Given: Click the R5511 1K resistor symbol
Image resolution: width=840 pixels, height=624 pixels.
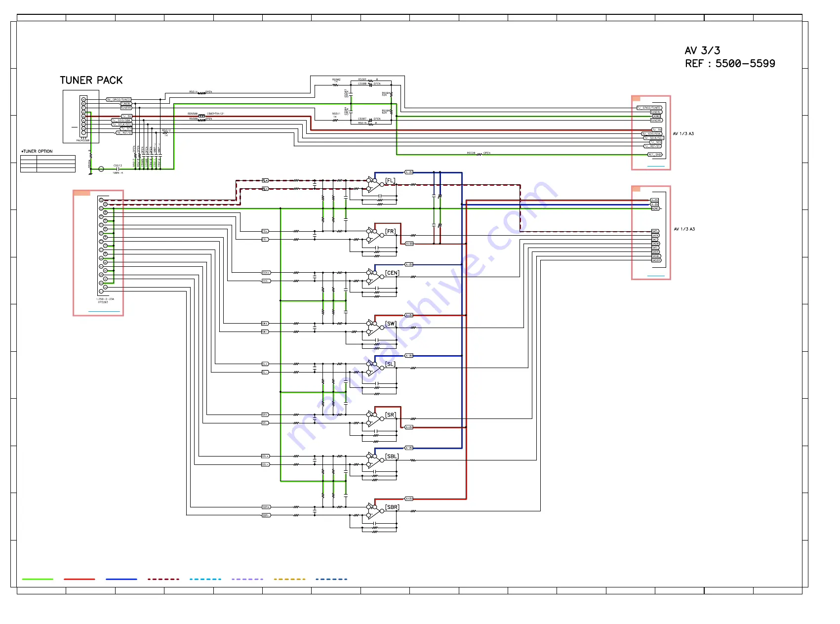Looking at the screenshot, I should click(335, 120).
